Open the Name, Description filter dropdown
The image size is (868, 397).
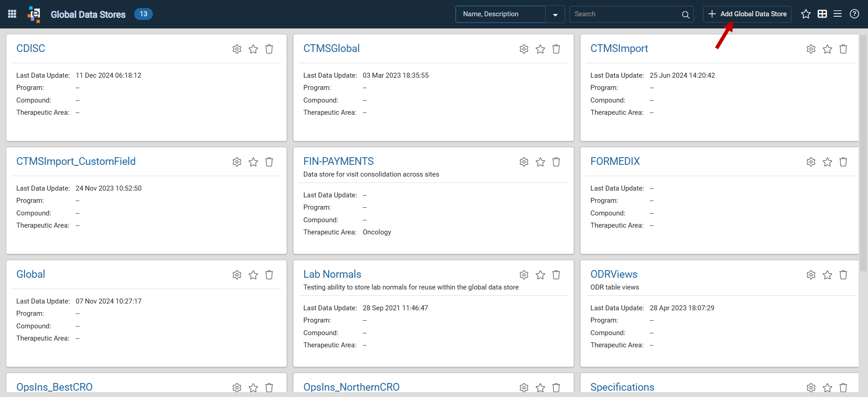[500, 14]
